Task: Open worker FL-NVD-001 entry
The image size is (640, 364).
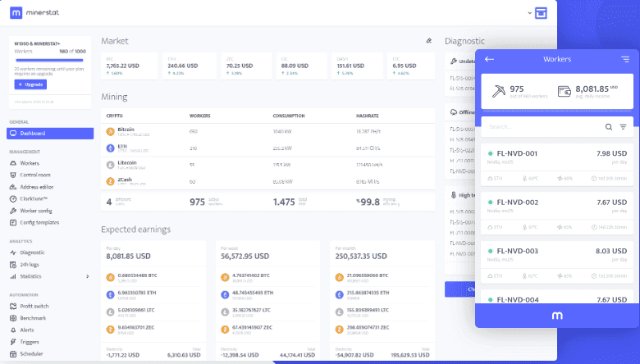Action: 557,165
